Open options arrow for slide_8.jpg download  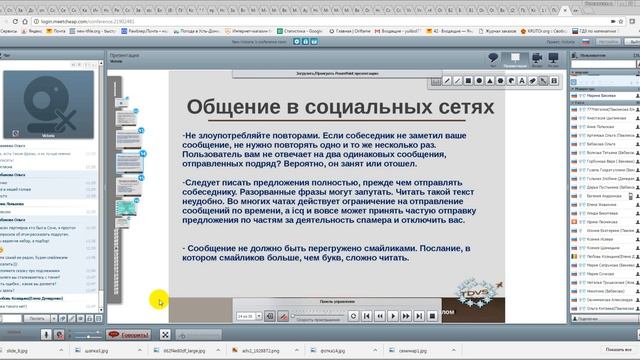(61, 350)
